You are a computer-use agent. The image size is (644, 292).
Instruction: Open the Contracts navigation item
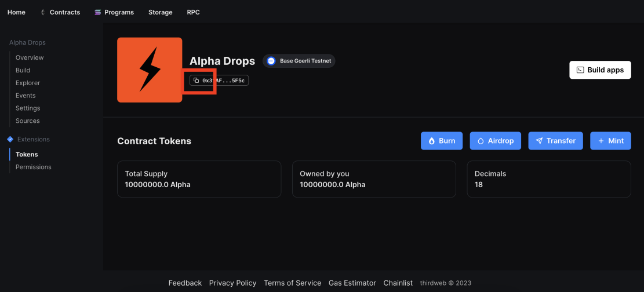(65, 12)
